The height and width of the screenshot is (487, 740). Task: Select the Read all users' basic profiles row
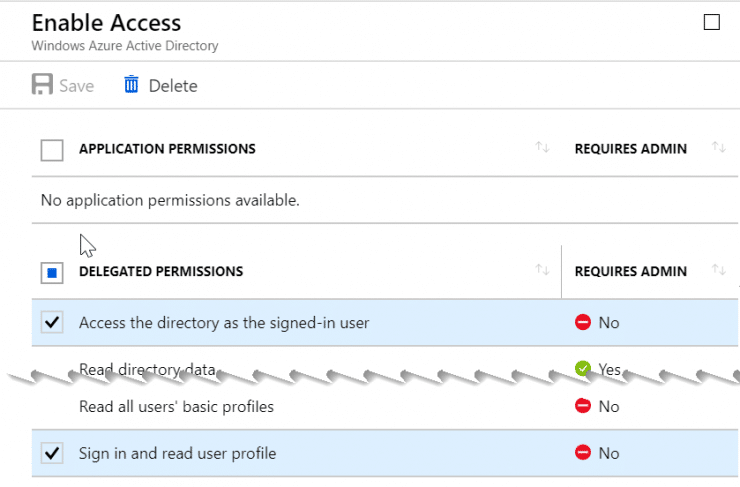point(176,406)
